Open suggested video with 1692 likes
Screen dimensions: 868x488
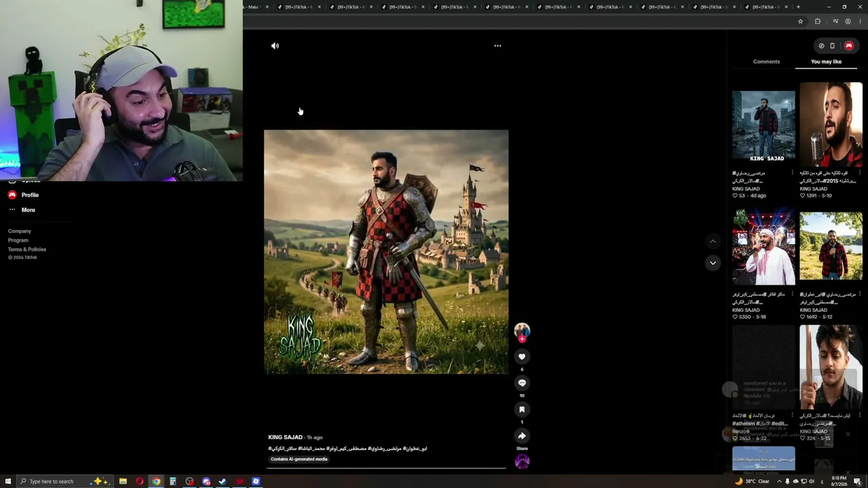pos(831,246)
